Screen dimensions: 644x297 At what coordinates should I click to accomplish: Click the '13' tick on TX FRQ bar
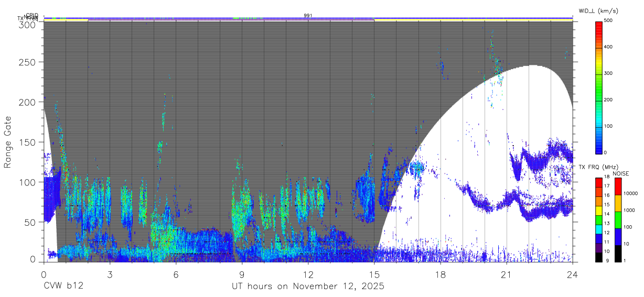607,223
